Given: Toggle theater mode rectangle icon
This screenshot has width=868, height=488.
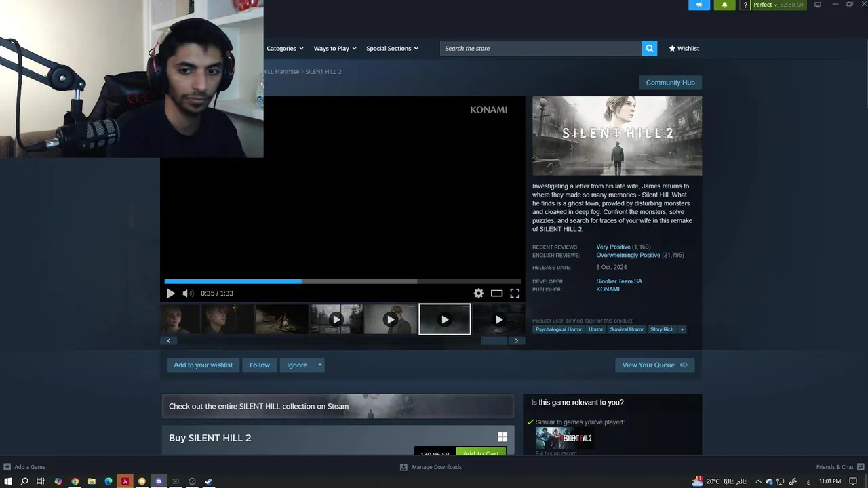Looking at the screenshot, I should pos(496,293).
